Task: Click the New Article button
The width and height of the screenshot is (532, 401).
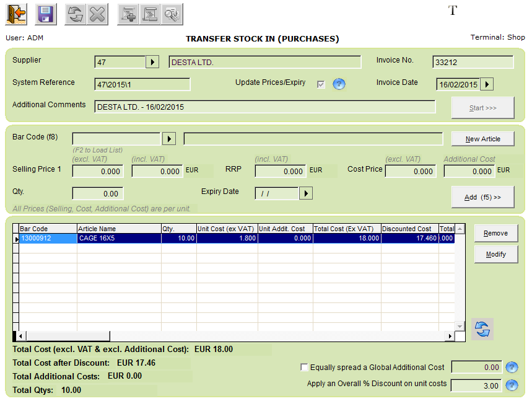Action: click(482, 139)
